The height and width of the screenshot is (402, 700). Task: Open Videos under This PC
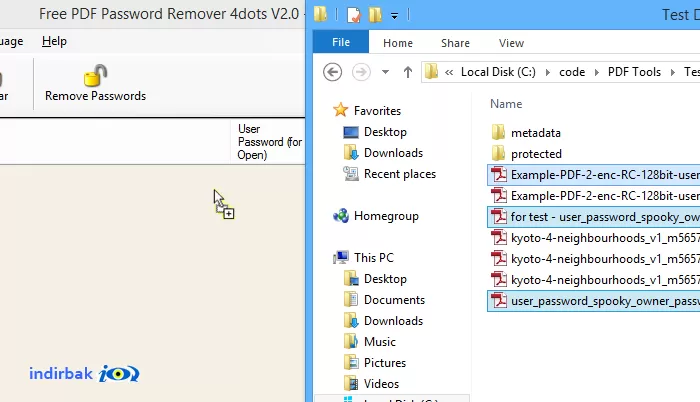[x=381, y=384]
